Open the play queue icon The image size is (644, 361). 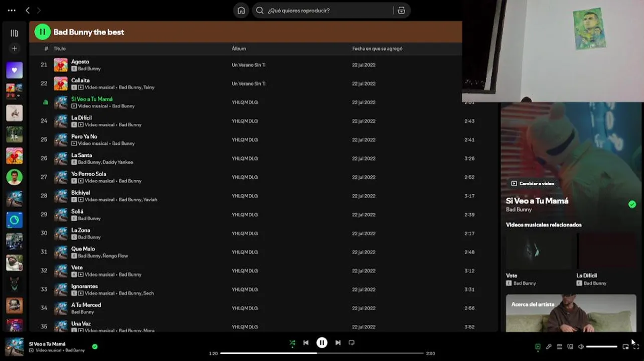[559, 346]
